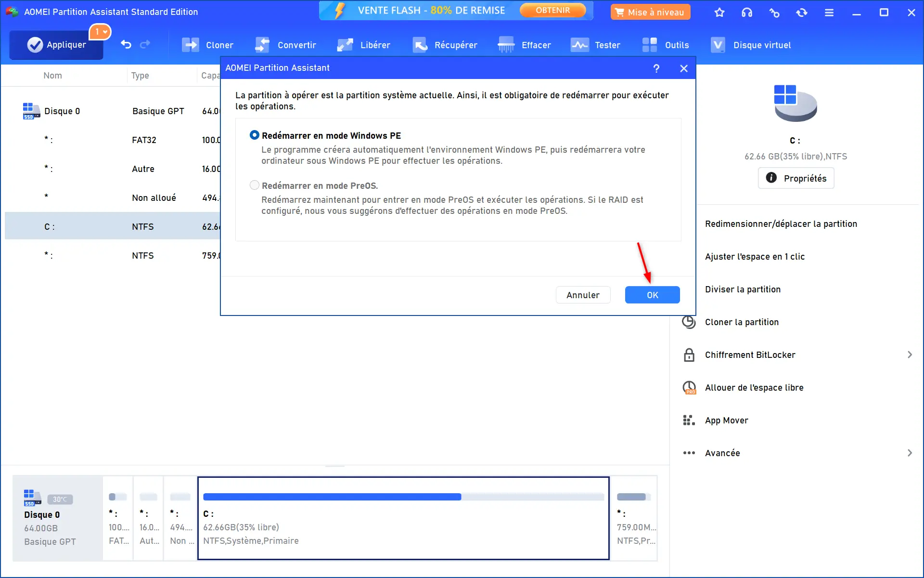Open the Cloner tool
924x578 pixels.
coord(207,45)
